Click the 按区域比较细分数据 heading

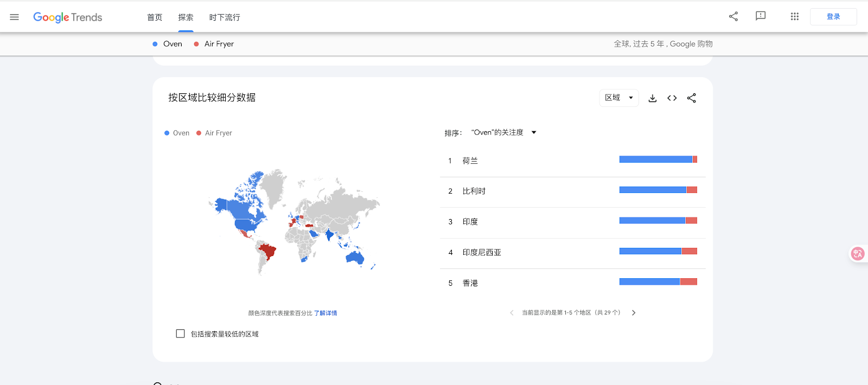coord(212,98)
